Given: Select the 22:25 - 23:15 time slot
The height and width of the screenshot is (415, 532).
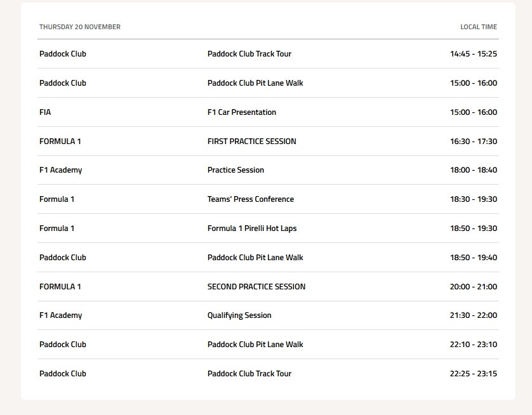Looking at the screenshot, I should [473, 374].
